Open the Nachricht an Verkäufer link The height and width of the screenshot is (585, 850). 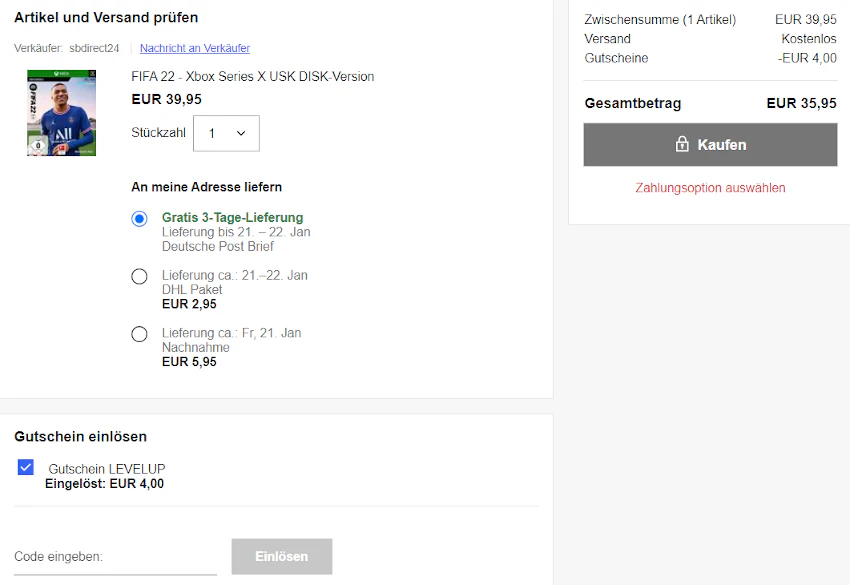[195, 48]
